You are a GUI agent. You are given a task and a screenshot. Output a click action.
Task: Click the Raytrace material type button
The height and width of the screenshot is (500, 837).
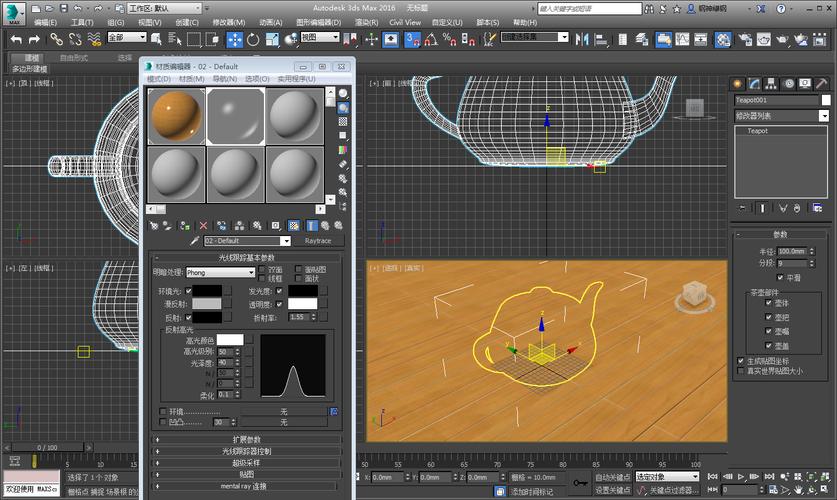(x=318, y=241)
